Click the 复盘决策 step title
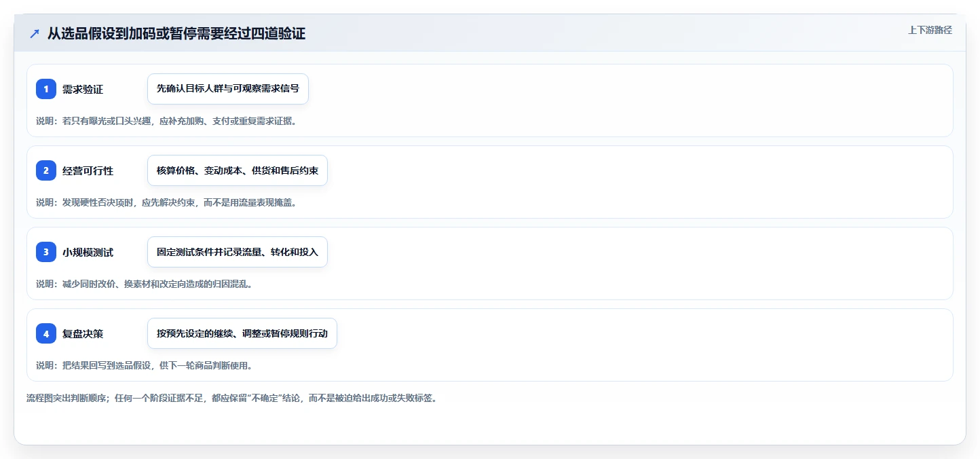Image resolution: width=980 pixels, height=459 pixels. 83,334
